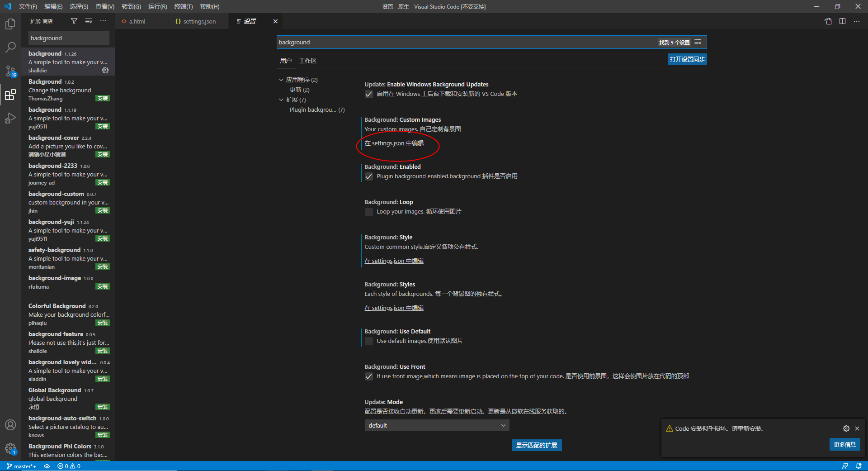Click 显示匹配的扩展 button
Viewport: 868px width, 471px height.
point(537,445)
